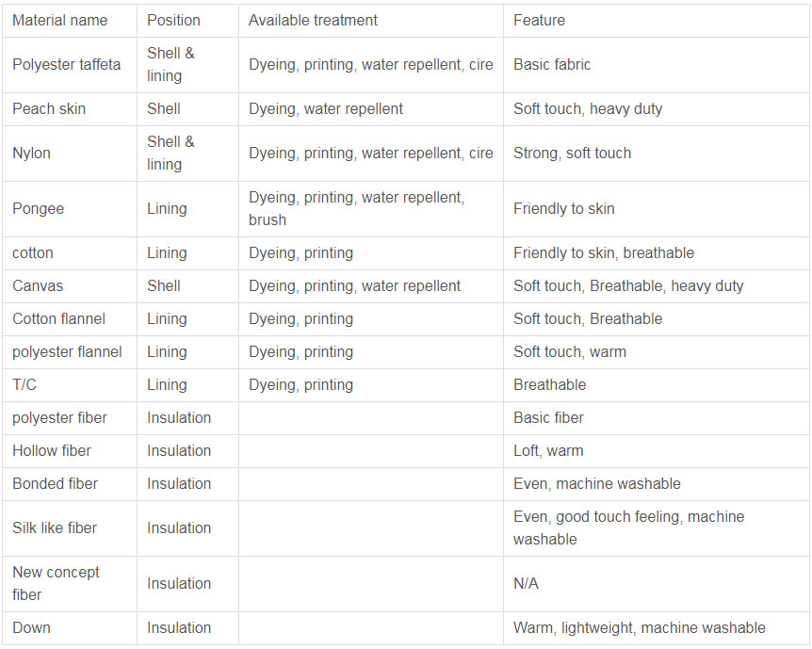Click the "Position" column header

tap(173, 20)
